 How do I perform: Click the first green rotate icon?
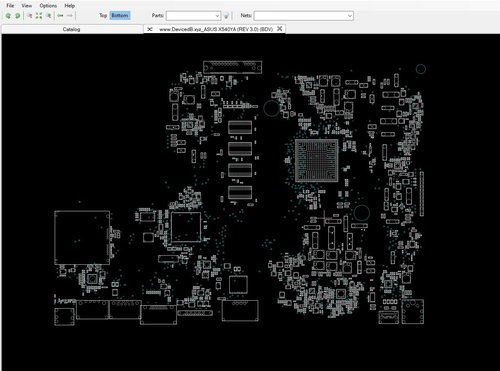click(x=8, y=16)
